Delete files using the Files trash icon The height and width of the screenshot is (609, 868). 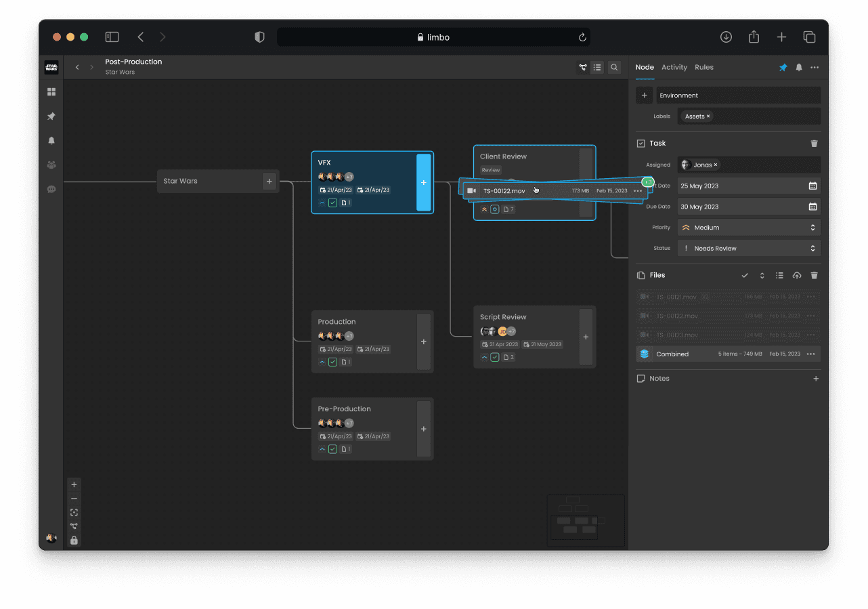(814, 276)
